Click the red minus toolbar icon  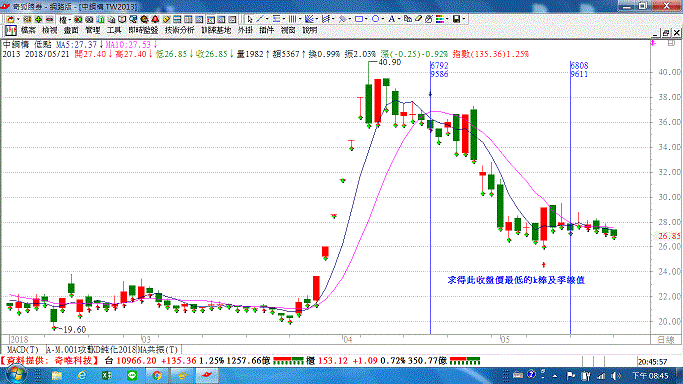[x=49, y=19]
